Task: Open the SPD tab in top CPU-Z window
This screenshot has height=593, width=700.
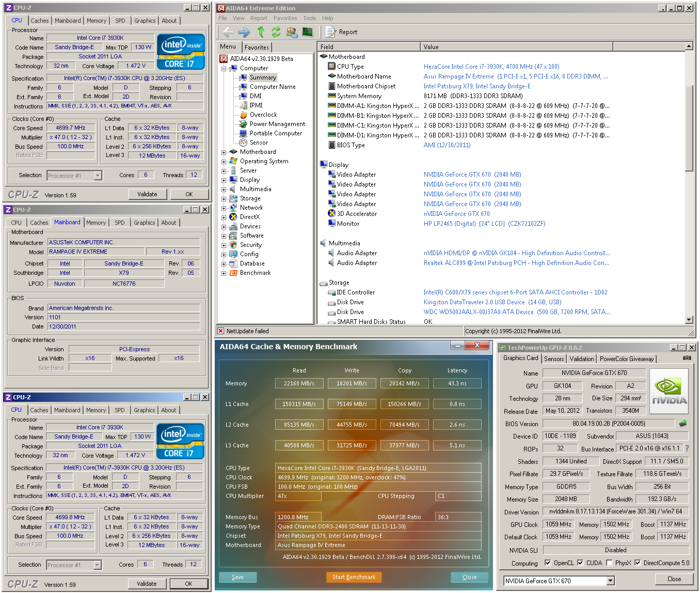Action: 120,21
